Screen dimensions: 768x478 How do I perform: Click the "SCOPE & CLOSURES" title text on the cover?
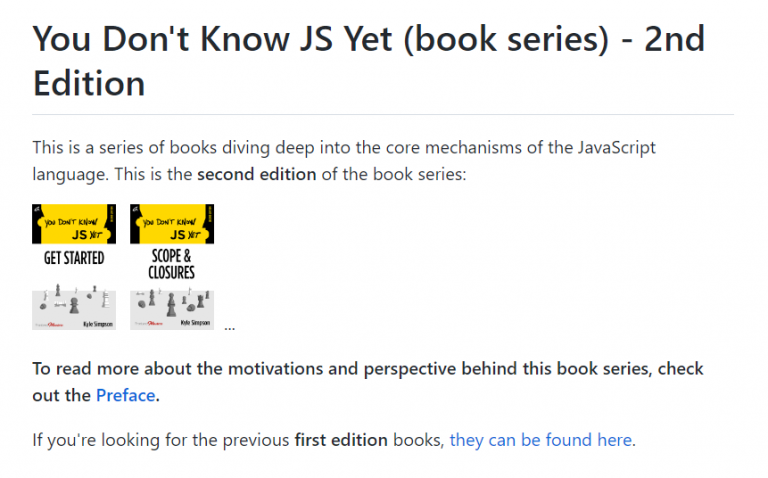[x=172, y=264]
